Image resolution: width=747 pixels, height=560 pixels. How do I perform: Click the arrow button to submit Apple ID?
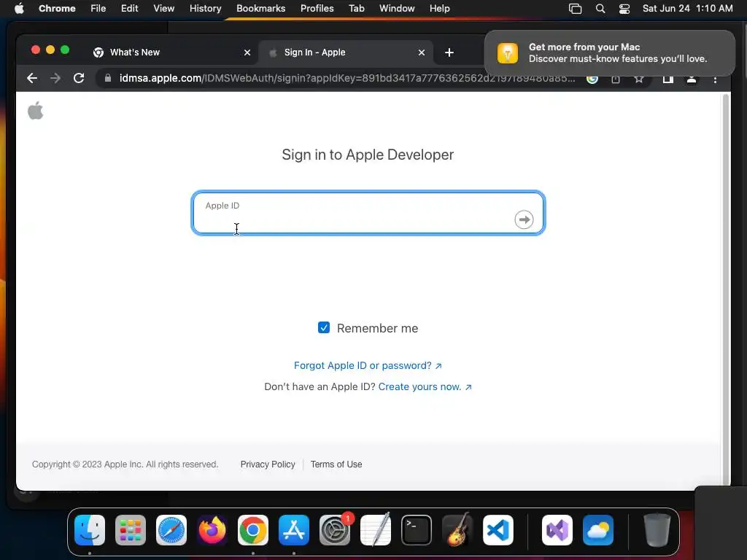tap(524, 219)
